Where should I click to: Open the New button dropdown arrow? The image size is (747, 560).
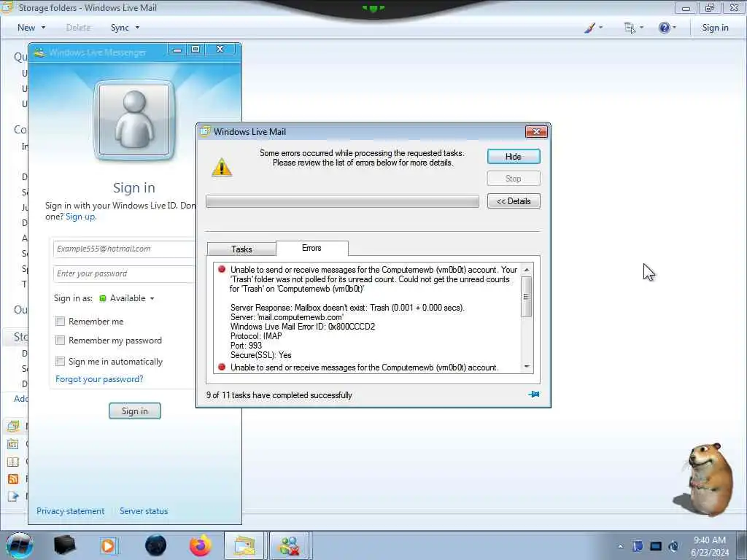tap(43, 28)
